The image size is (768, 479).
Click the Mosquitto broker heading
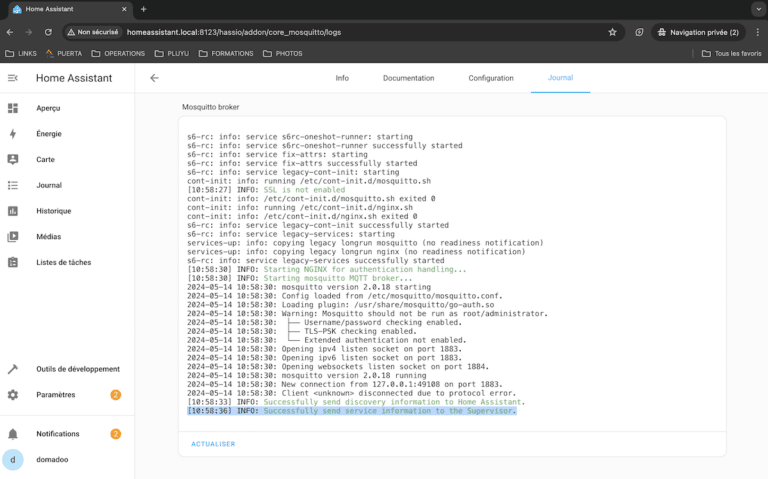[x=211, y=107]
